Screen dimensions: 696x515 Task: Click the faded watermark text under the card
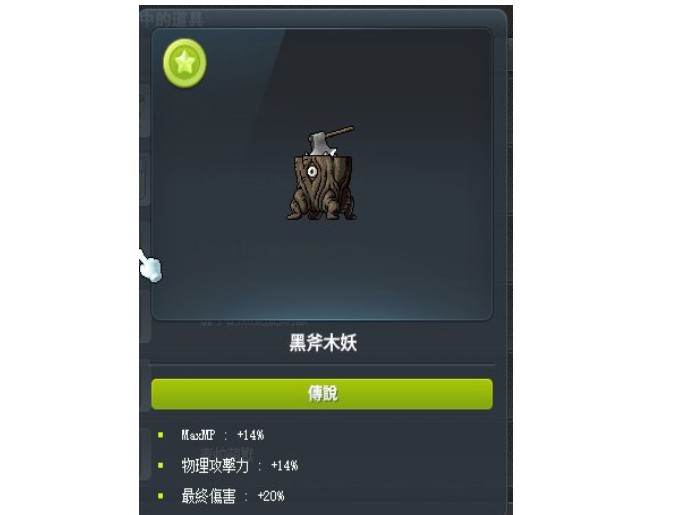pos(253,324)
